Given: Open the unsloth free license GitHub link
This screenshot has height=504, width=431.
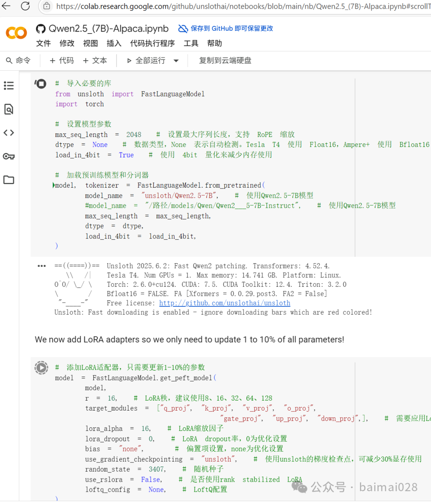Looking at the screenshot, I should click(x=225, y=303).
